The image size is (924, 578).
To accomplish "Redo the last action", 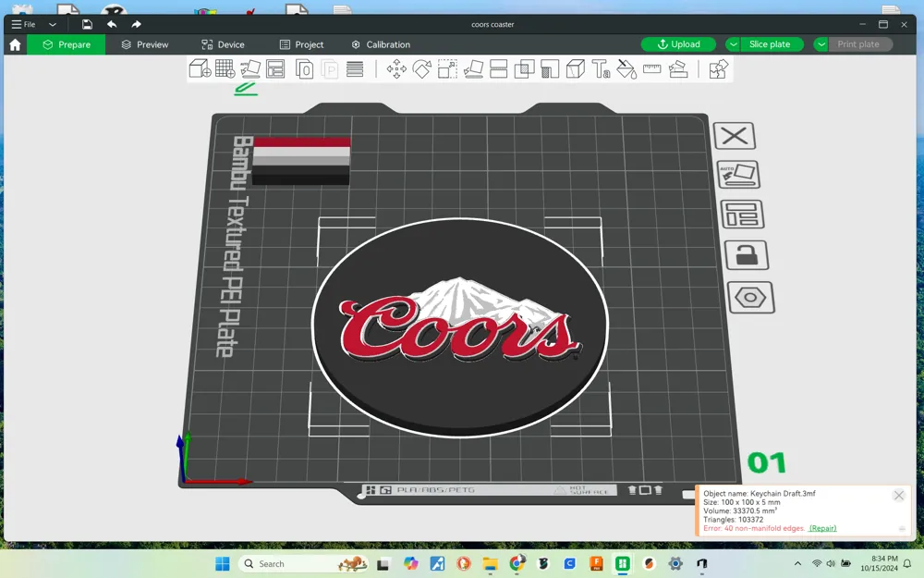I will tap(136, 24).
